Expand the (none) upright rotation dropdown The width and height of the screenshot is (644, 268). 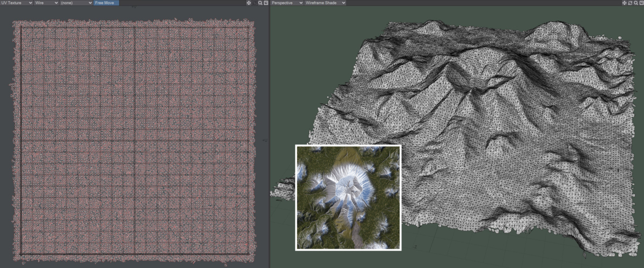(76, 3)
